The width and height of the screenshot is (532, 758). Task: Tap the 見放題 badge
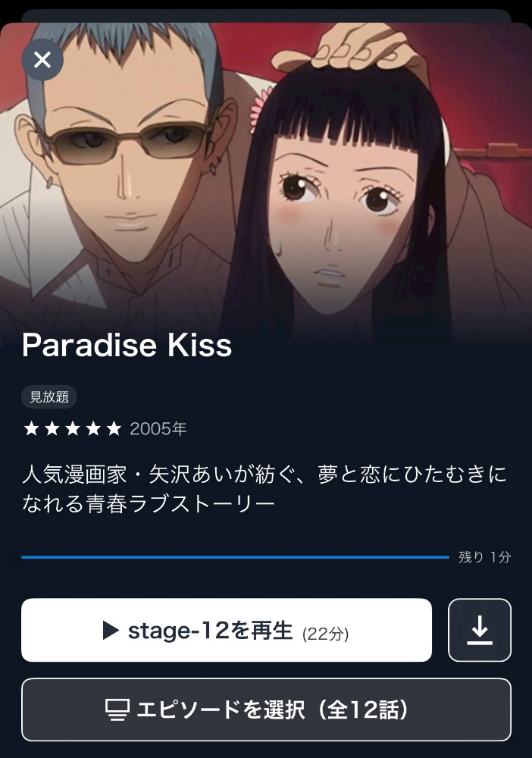click(49, 397)
